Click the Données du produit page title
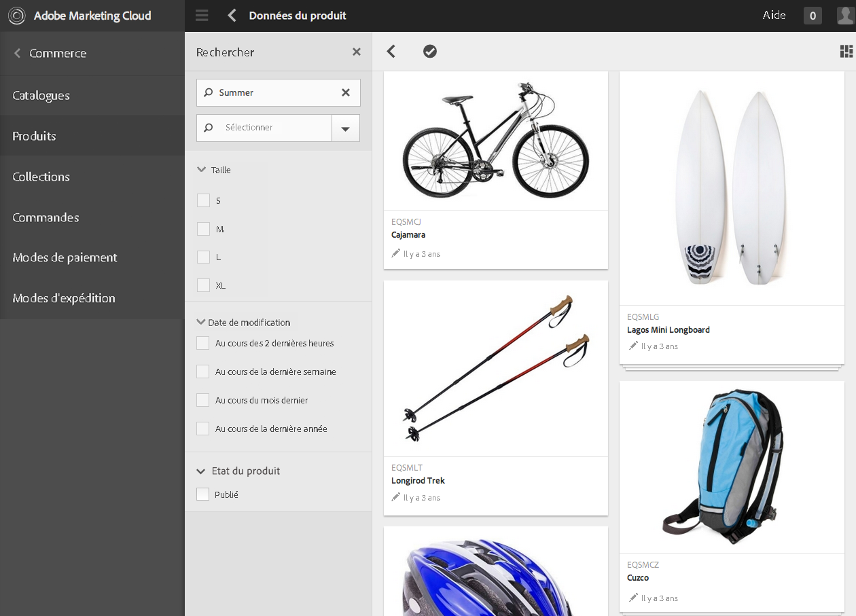Viewport: 856px width, 616px height. click(298, 16)
